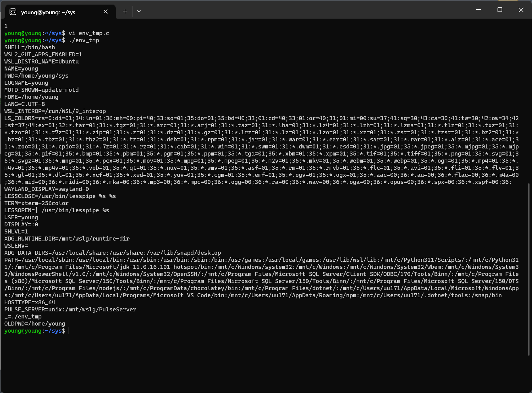
Task: Open a new tab with the plus icon
Action: tap(125, 11)
